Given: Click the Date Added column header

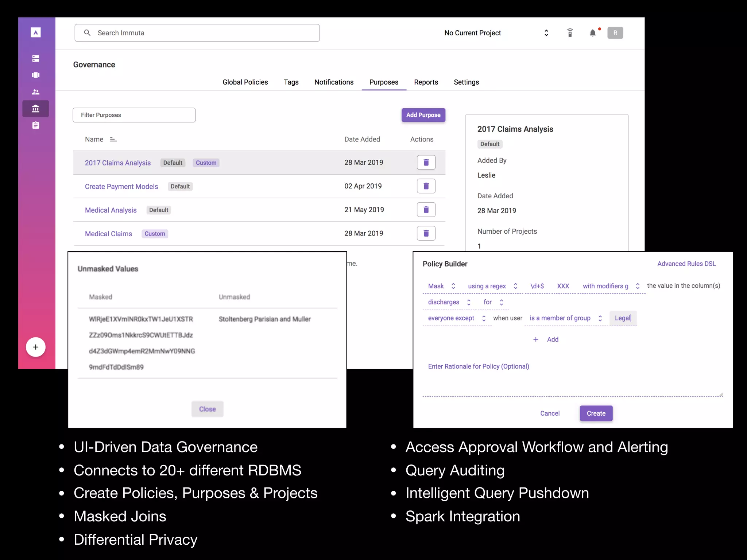Looking at the screenshot, I should (x=362, y=140).
